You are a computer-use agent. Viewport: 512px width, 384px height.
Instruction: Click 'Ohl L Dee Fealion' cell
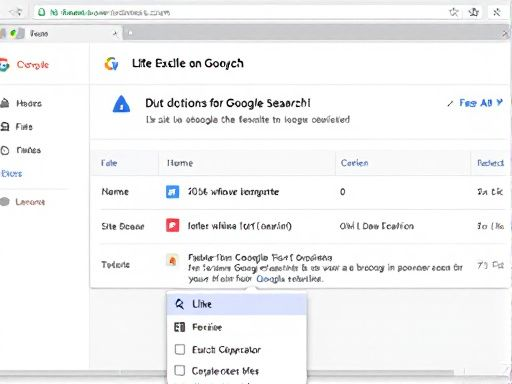(377, 226)
